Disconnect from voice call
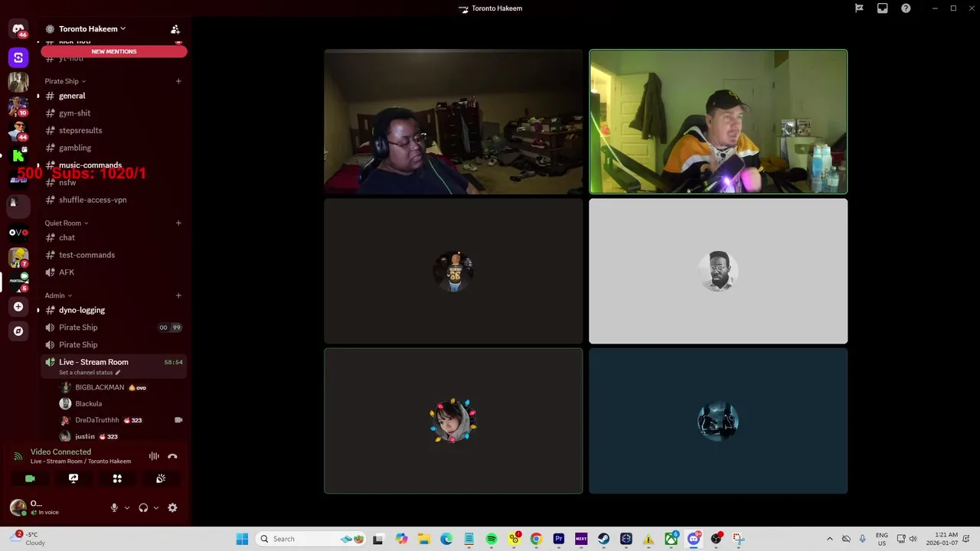The width and height of the screenshot is (980, 551). [172, 456]
